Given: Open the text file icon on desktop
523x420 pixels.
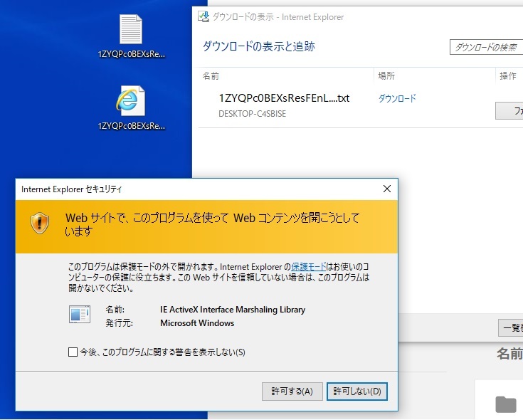Looking at the screenshot, I should pos(131,30).
